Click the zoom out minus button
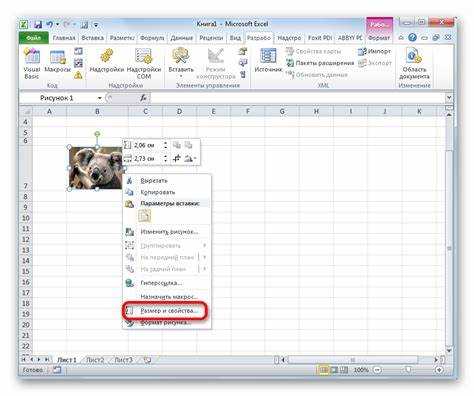Image resolution: width=474 pixels, height=396 pixels. point(377,370)
